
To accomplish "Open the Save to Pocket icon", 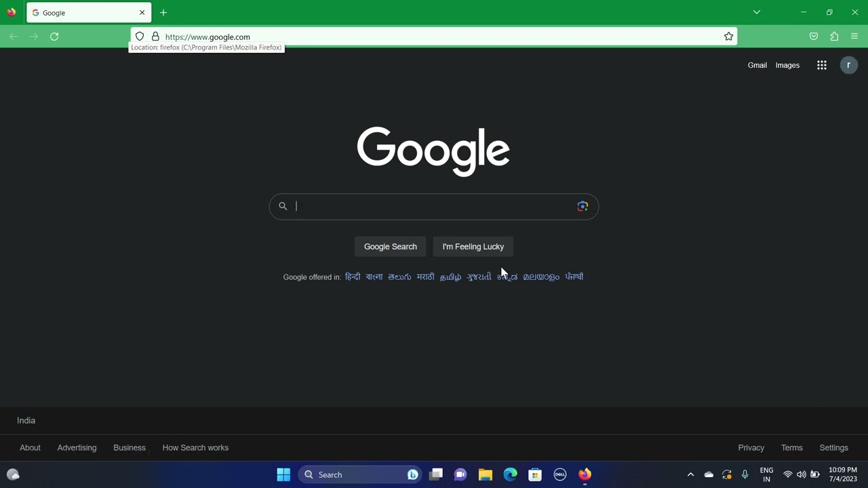I will (814, 37).
